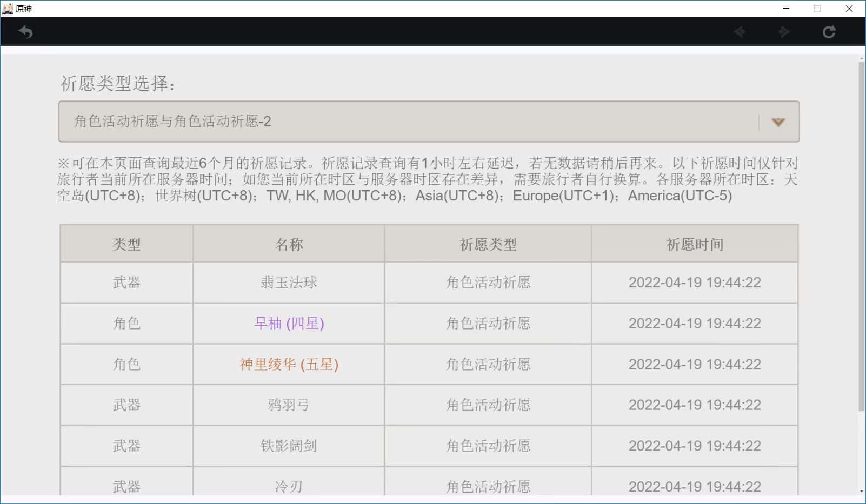Image resolution: width=866 pixels, height=504 pixels.
Task: Select the 名称 column header
Action: 289,244
